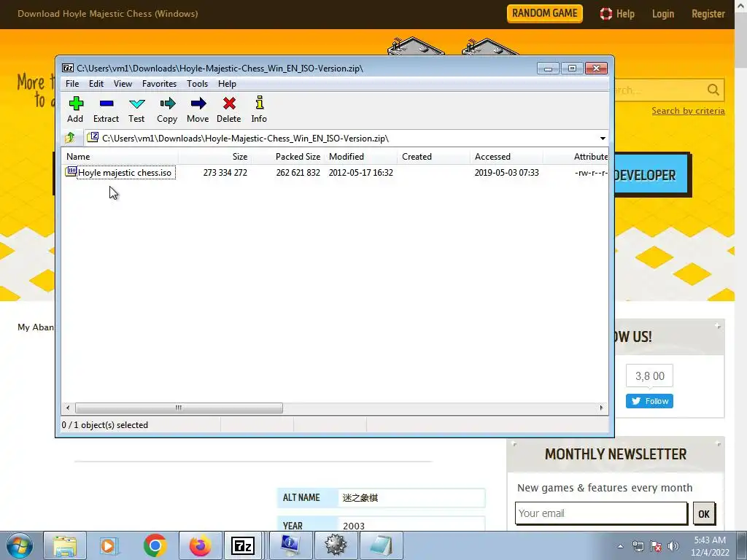This screenshot has width=747, height=560.
Task: Click the ISO file icon for Hoyle majestic chess
Action: click(x=71, y=171)
